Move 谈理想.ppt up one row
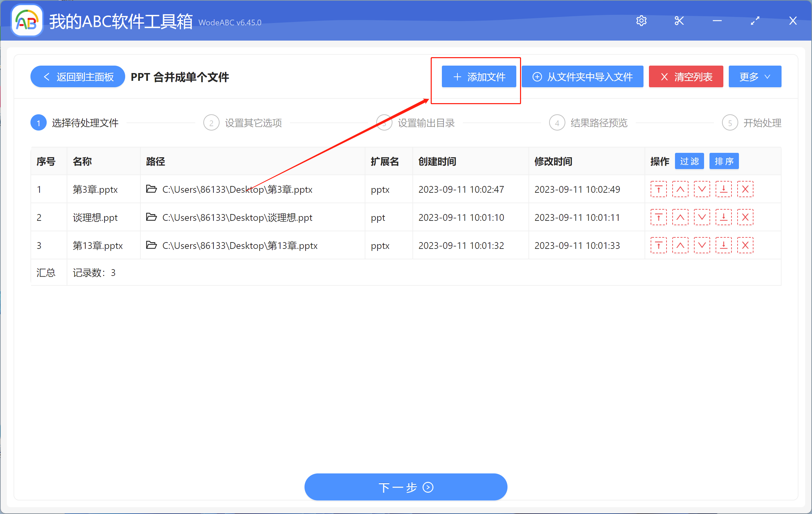 (680, 217)
